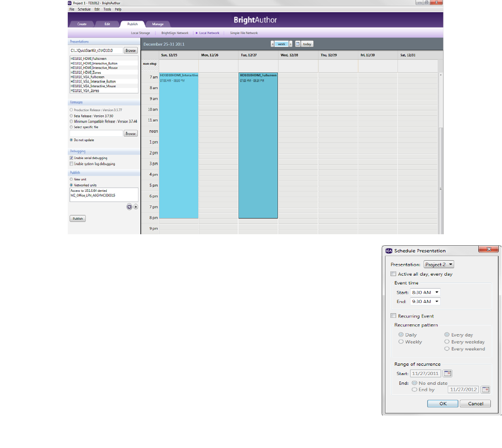Switch to the Manage tab

[157, 24]
